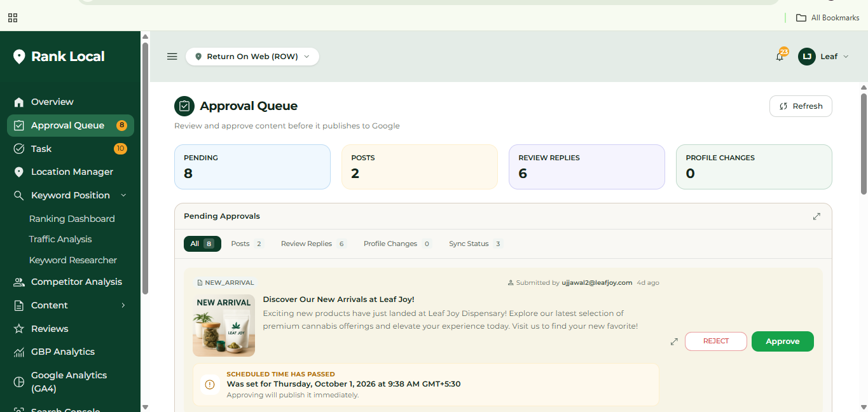The image size is (868, 412).
Task: Click the Reviews star icon
Action: point(19,329)
